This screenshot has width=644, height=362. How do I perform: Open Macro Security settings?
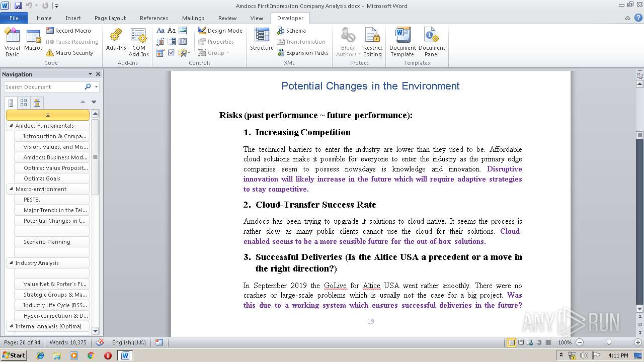(69, 53)
